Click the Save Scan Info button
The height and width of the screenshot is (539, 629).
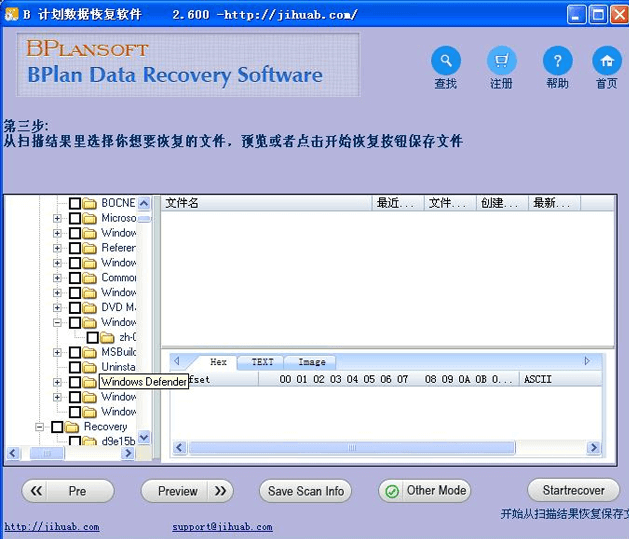click(306, 491)
